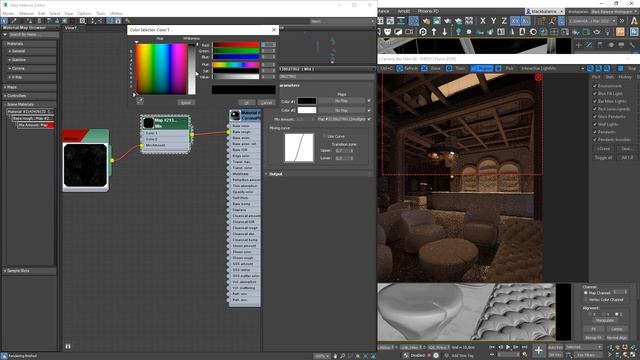Screen dimensions: 640x360
Task: Expand the Controllers category in browser
Action: coord(29,96)
